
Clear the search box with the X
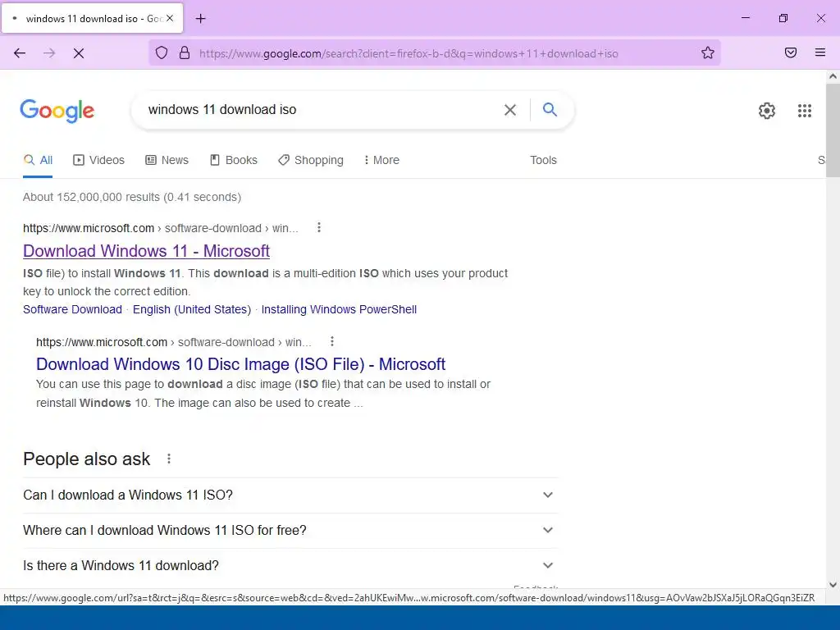coord(510,110)
